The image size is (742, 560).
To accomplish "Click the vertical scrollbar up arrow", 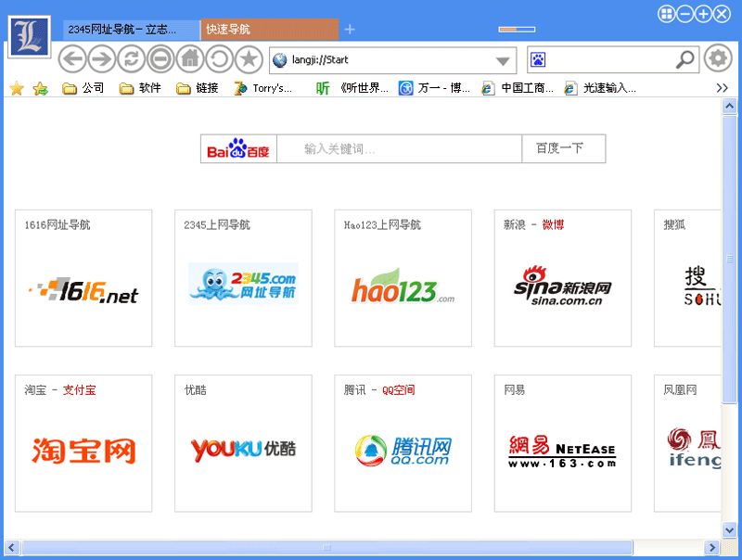I will (x=729, y=107).
